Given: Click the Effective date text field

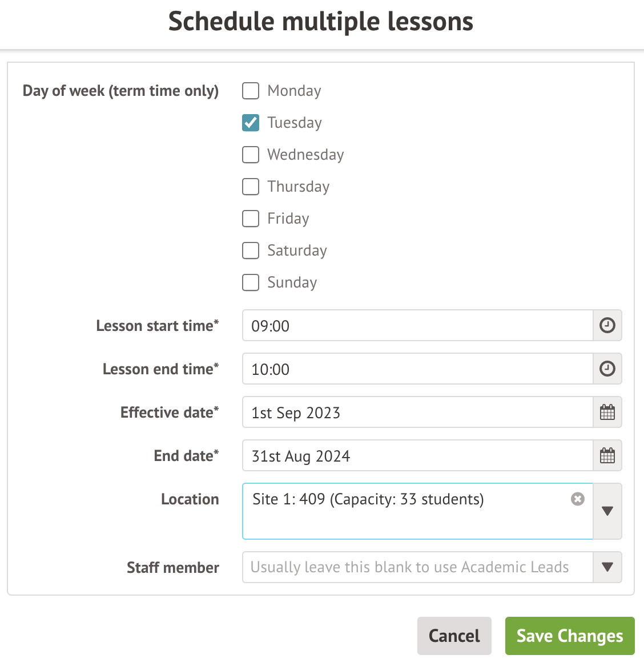Looking at the screenshot, I should coord(417,413).
